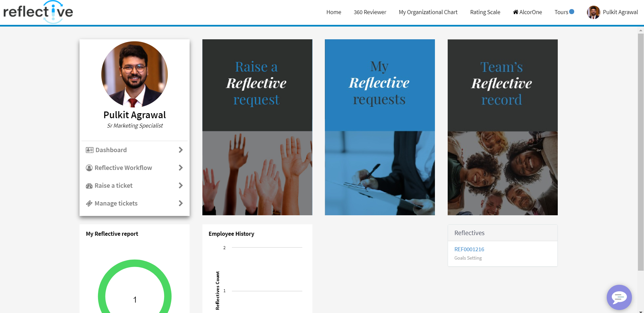Image resolution: width=644 pixels, height=313 pixels.
Task: Open the Rating Scale page
Action: 485,12
